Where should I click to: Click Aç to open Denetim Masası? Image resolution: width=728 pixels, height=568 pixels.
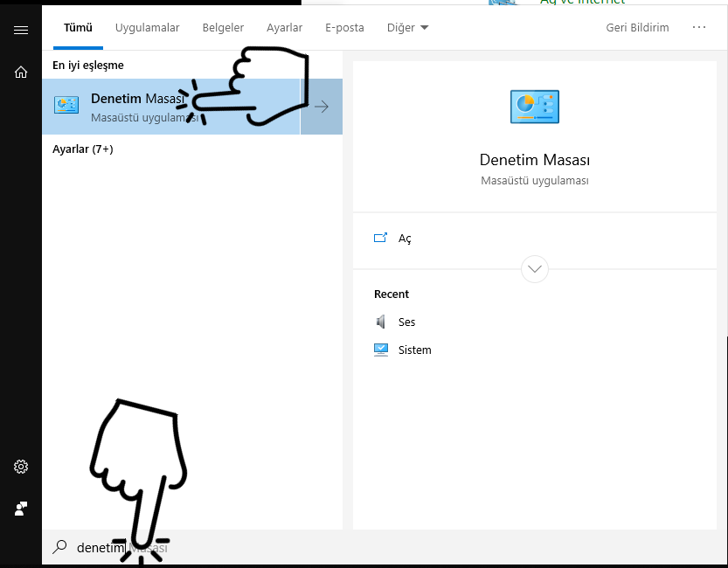[x=405, y=238]
